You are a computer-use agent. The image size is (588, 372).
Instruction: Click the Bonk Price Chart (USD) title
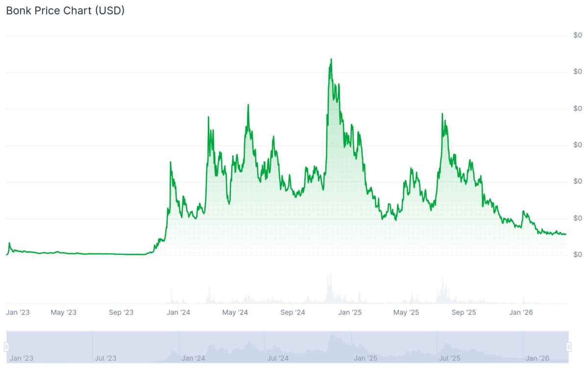65,10
